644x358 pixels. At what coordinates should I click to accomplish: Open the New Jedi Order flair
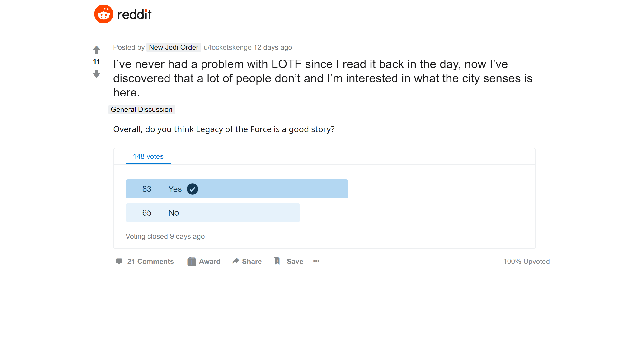click(x=174, y=47)
